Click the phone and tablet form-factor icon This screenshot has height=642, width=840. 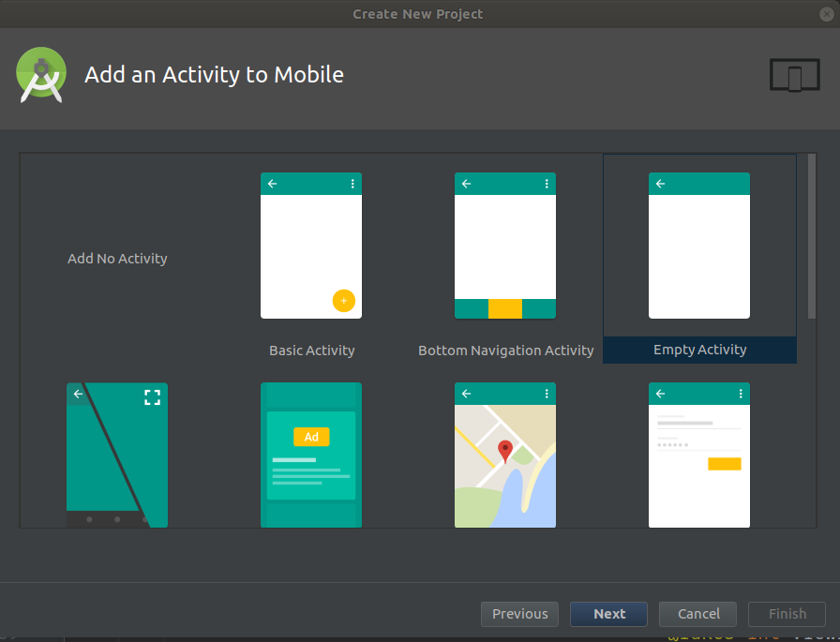pyautogui.click(x=795, y=75)
